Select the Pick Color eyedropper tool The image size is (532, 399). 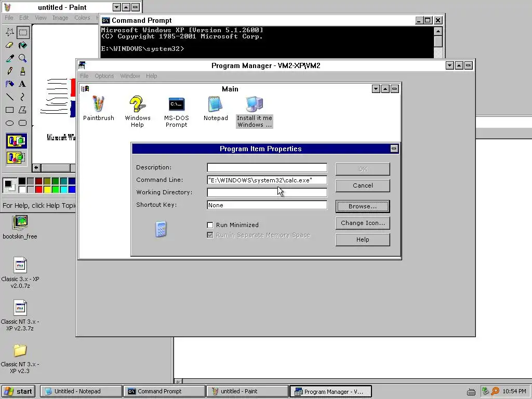[x=10, y=58]
